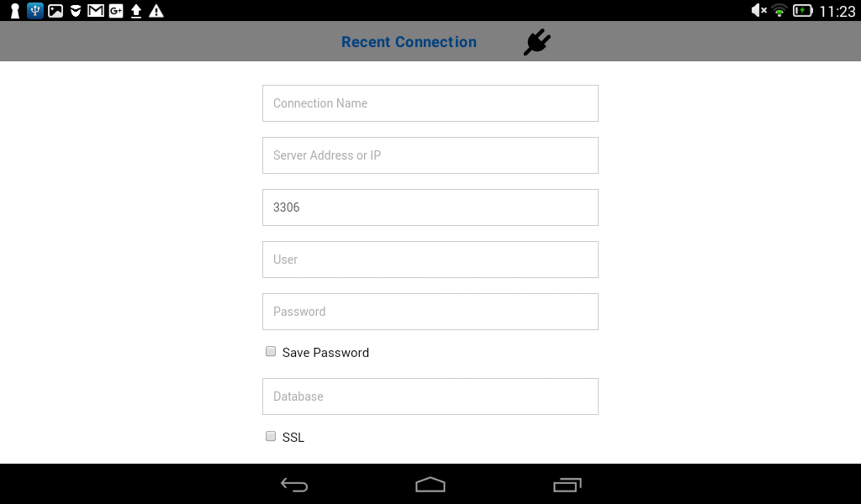
Task: Tap the Android back navigation button
Action: coord(294,484)
